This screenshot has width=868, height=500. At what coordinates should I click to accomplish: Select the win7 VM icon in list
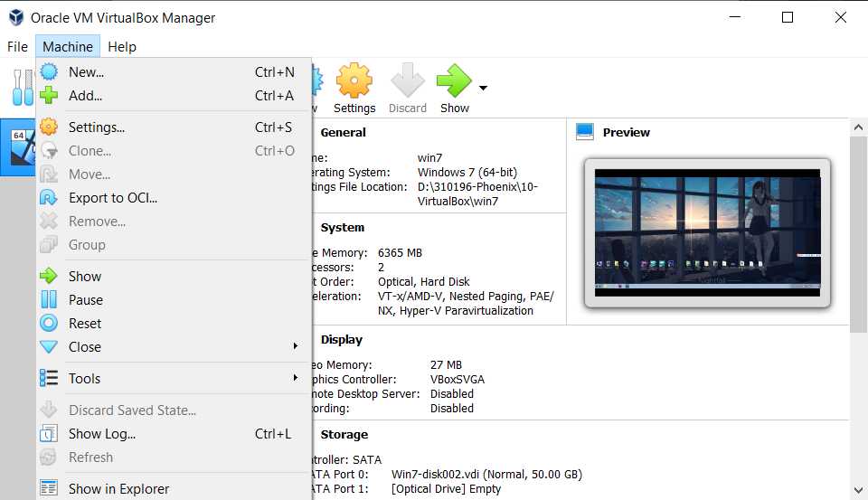[23, 146]
